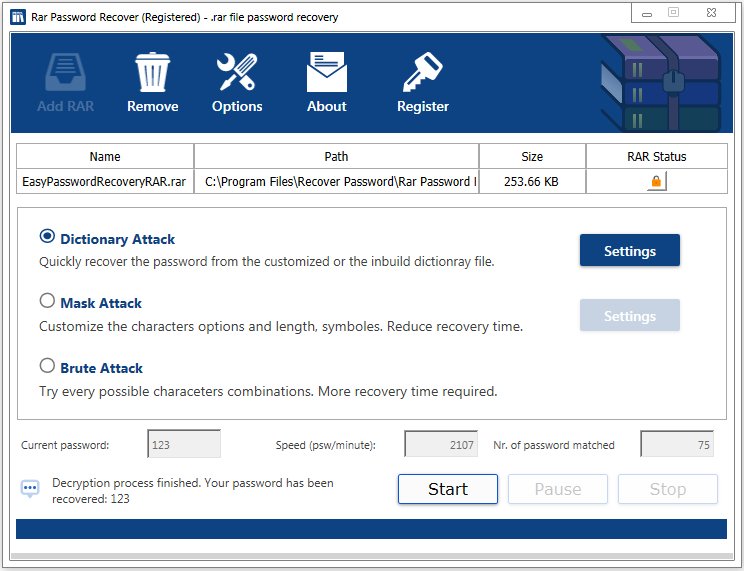Click the Speed (psw/minute): label
Image resolution: width=744 pixels, height=571 pixels.
tap(326, 445)
